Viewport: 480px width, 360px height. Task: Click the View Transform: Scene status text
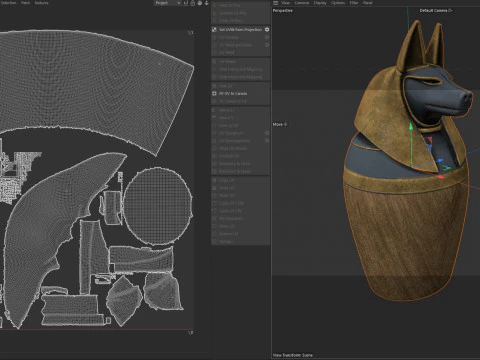[293, 355]
